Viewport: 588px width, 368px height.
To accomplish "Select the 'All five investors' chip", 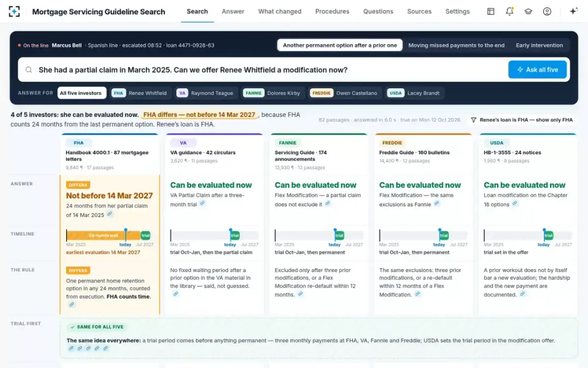I will coord(81,93).
